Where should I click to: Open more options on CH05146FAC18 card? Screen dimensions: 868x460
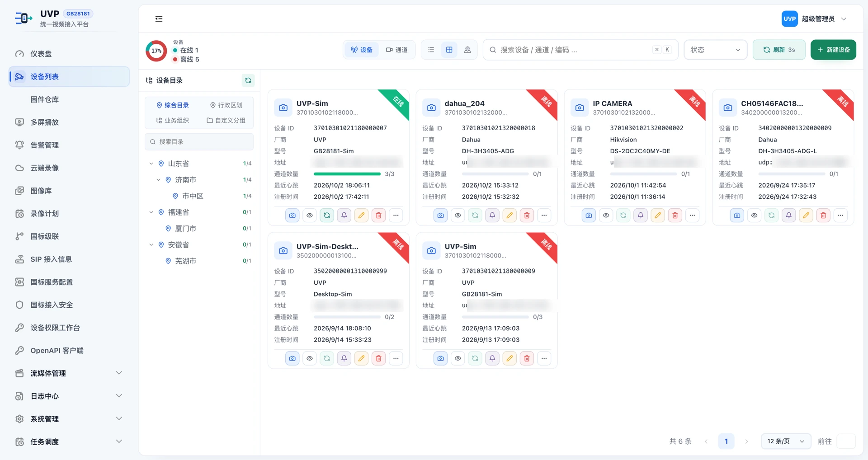point(840,216)
